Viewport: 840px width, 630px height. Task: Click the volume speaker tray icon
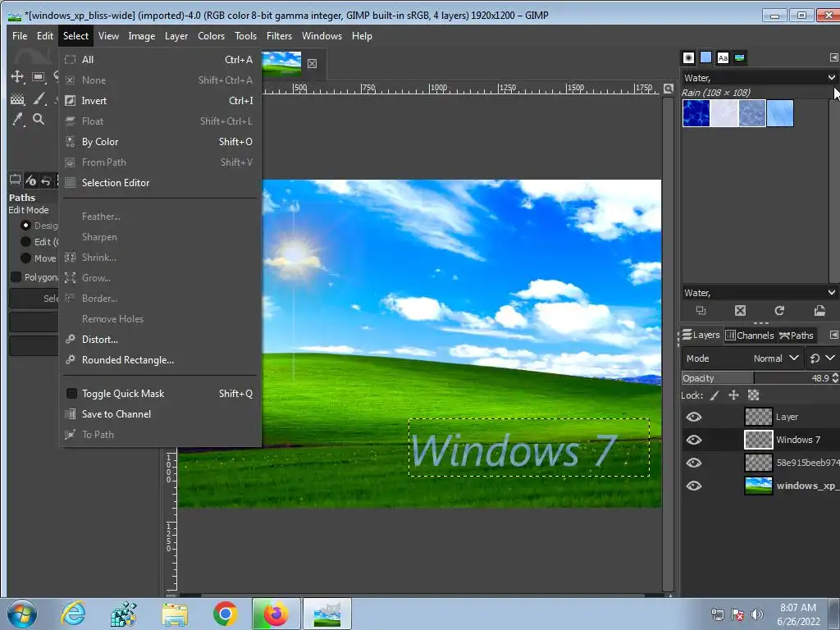tap(756, 614)
